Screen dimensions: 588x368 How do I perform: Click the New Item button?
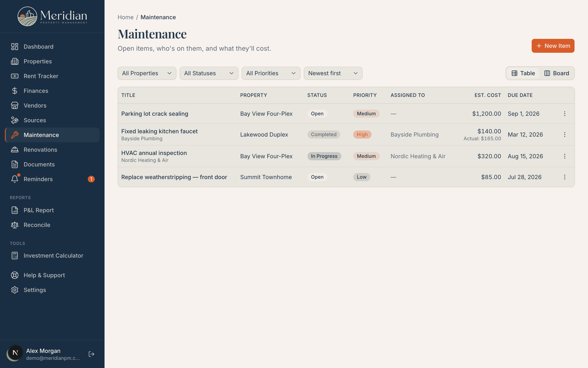pyautogui.click(x=553, y=46)
